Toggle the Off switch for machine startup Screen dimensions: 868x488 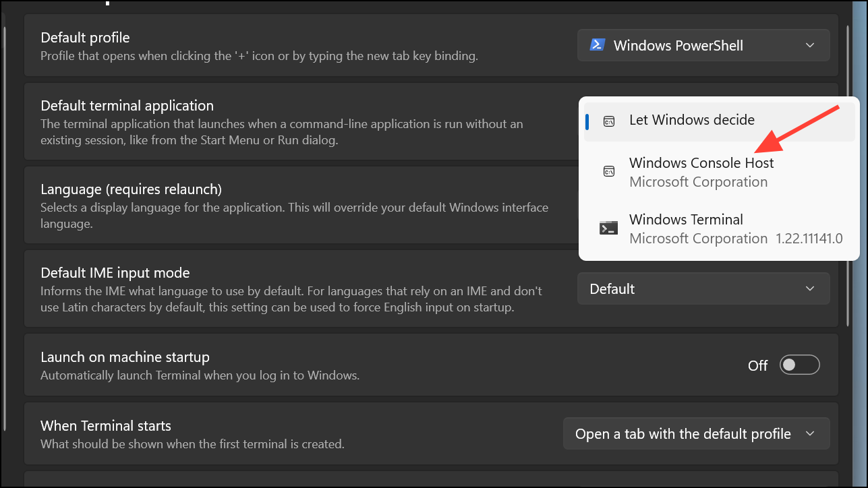[x=799, y=365]
